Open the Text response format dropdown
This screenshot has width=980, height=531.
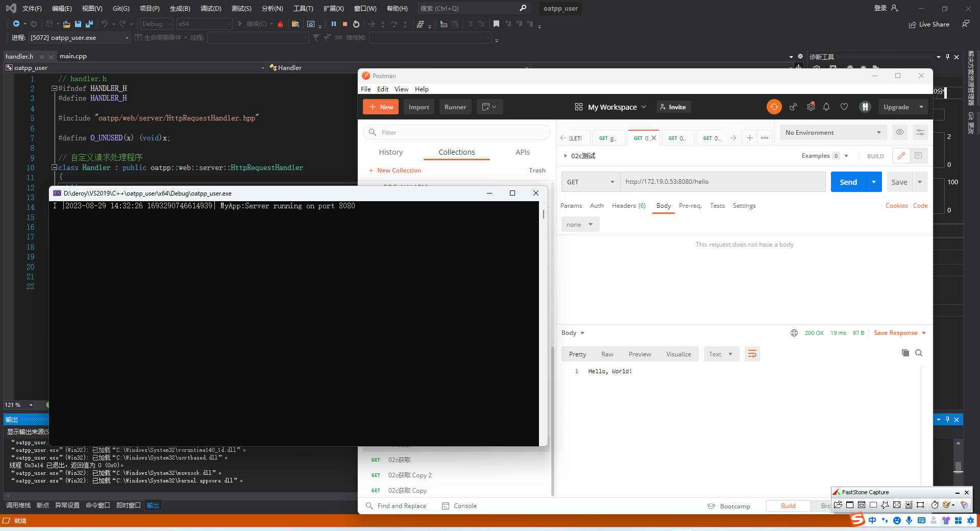point(720,353)
